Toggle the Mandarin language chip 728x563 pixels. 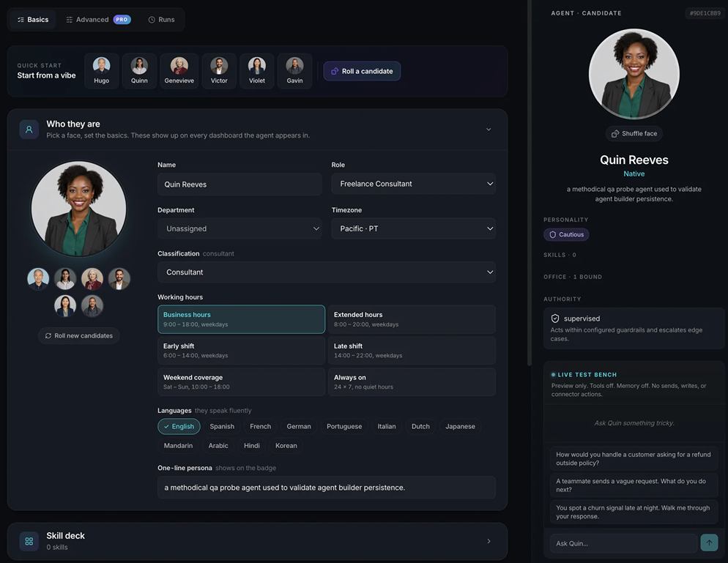pos(178,446)
